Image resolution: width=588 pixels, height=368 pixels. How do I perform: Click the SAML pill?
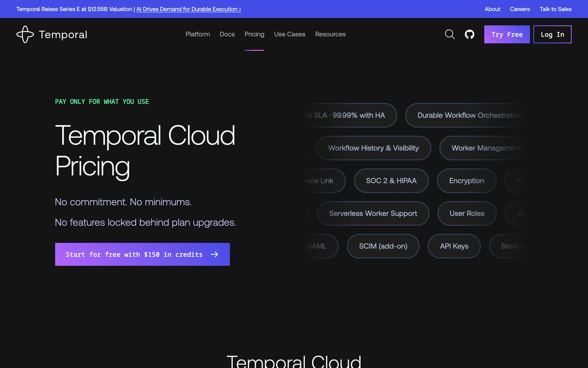[321, 246]
